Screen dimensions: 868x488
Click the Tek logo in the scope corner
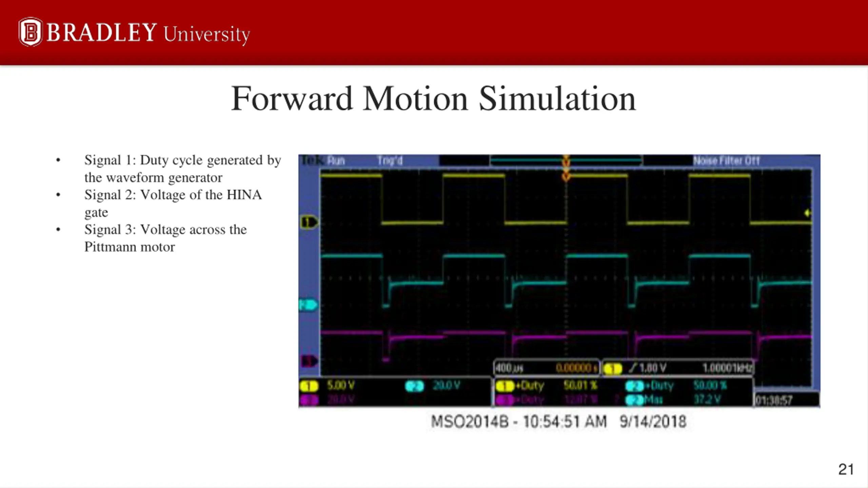(x=312, y=160)
